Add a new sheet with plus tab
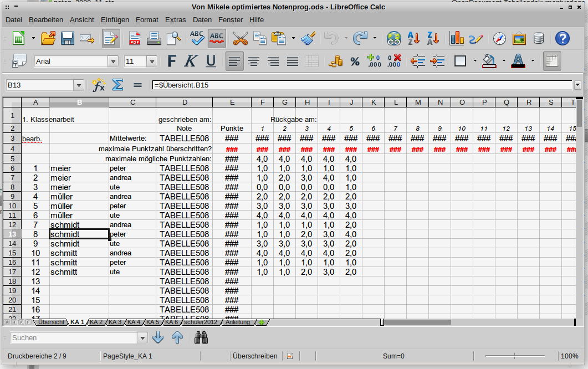The height and width of the screenshot is (369, 588). point(262,322)
